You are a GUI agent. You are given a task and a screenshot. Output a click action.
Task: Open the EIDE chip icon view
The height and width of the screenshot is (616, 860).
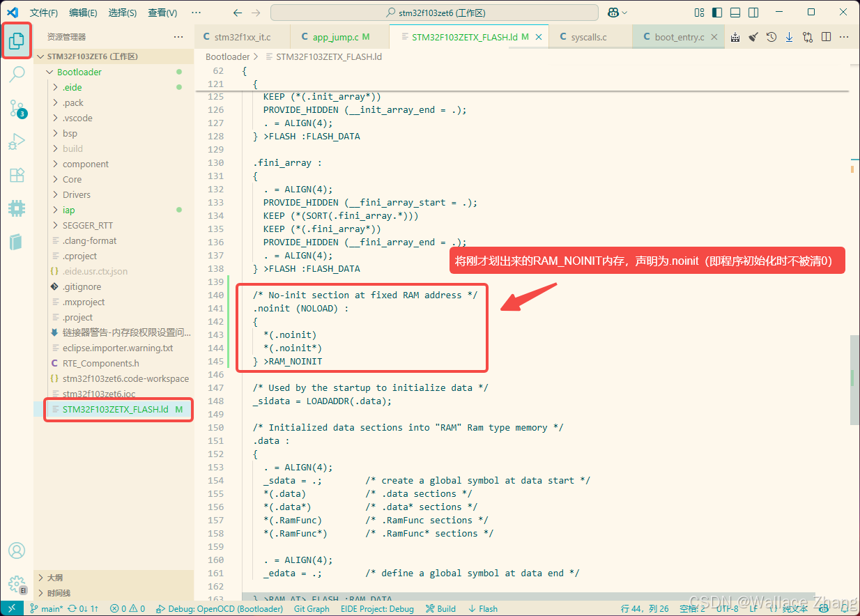tap(17, 208)
